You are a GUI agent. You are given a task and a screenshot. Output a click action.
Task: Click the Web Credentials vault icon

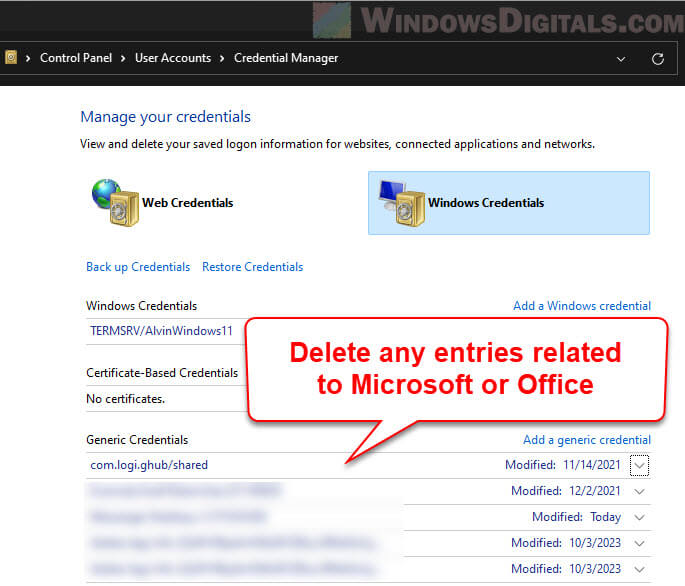tap(115, 202)
